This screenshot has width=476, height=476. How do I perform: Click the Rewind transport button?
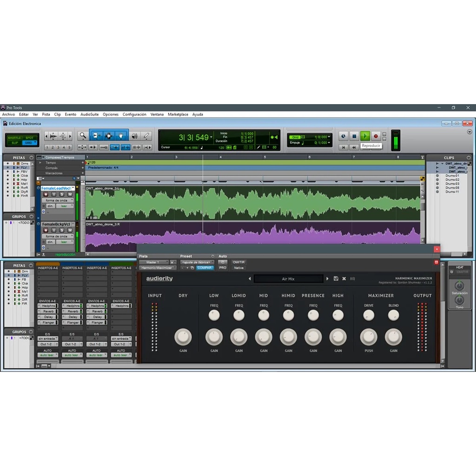point(354,147)
